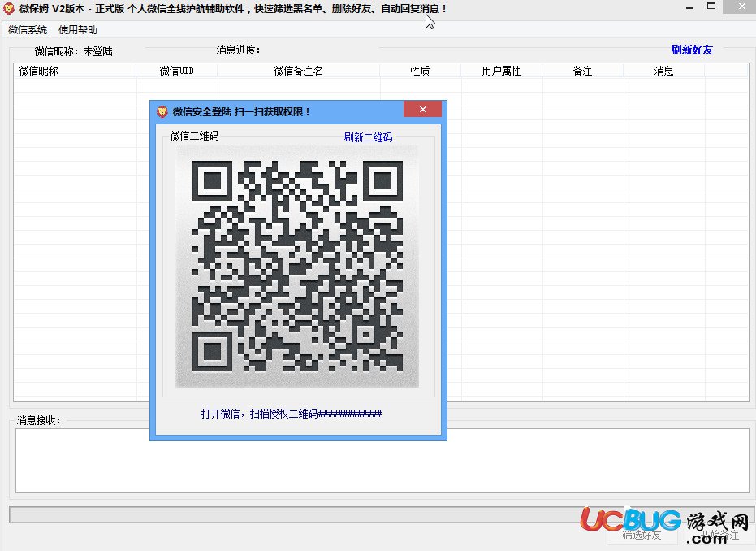Image resolution: width=756 pixels, height=551 pixels.
Task: Maximize the main 微保姆 window
Action: coord(711,7)
